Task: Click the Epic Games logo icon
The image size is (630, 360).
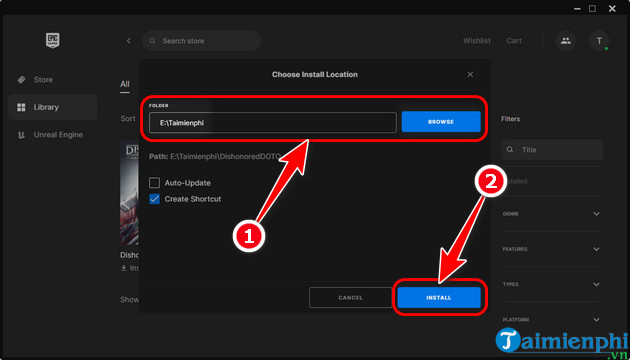Action: (x=53, y=41)
